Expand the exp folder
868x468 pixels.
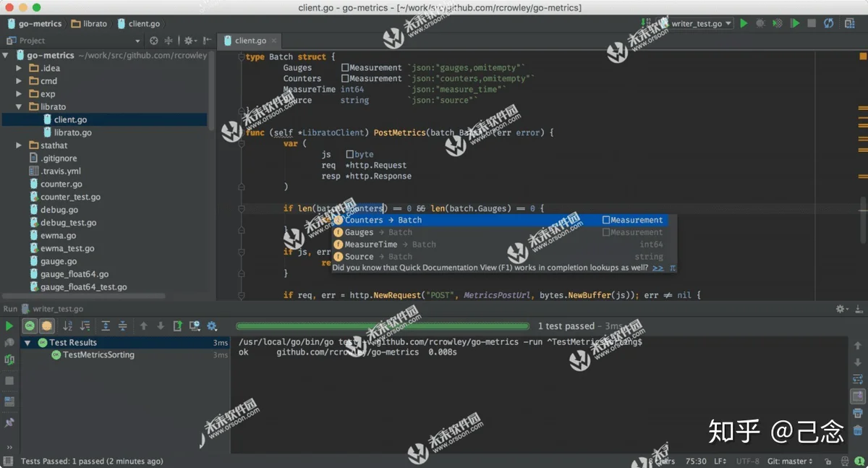19,94
